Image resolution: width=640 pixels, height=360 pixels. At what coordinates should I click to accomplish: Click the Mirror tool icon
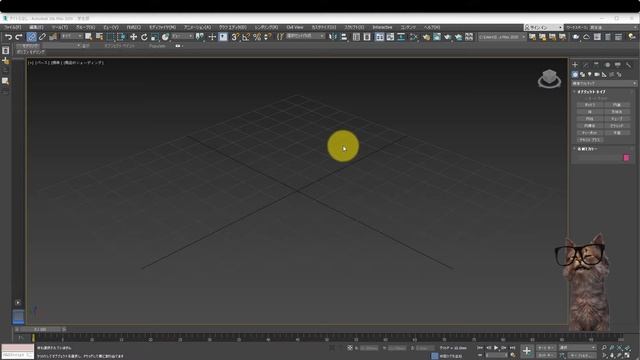(333, 37)
